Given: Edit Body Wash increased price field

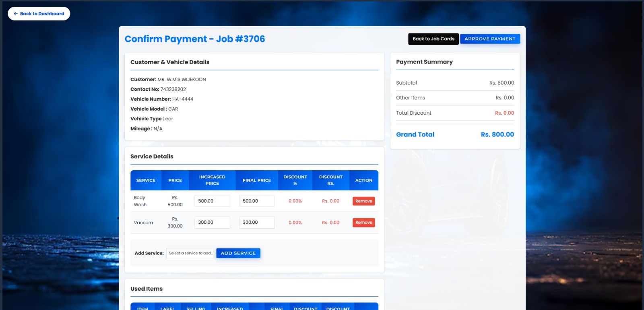Looking at the screenshot, I should click(212, 201).
